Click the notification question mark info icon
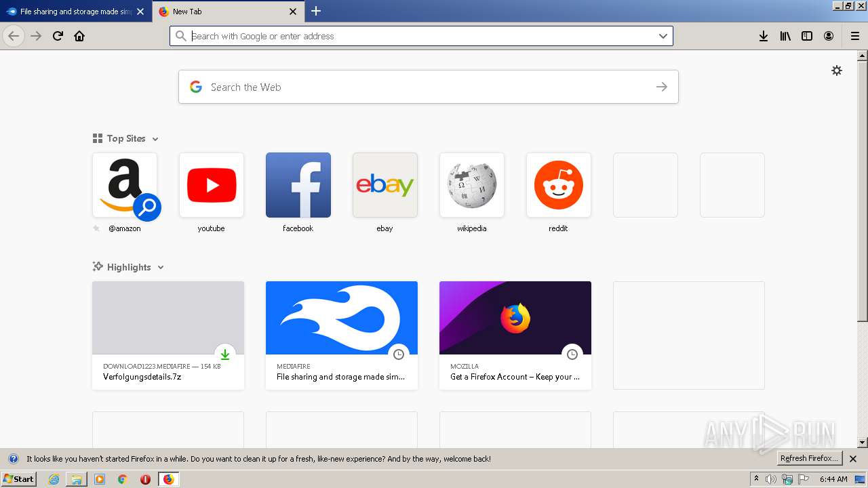 pyautogui.click(x=14, y=459)
